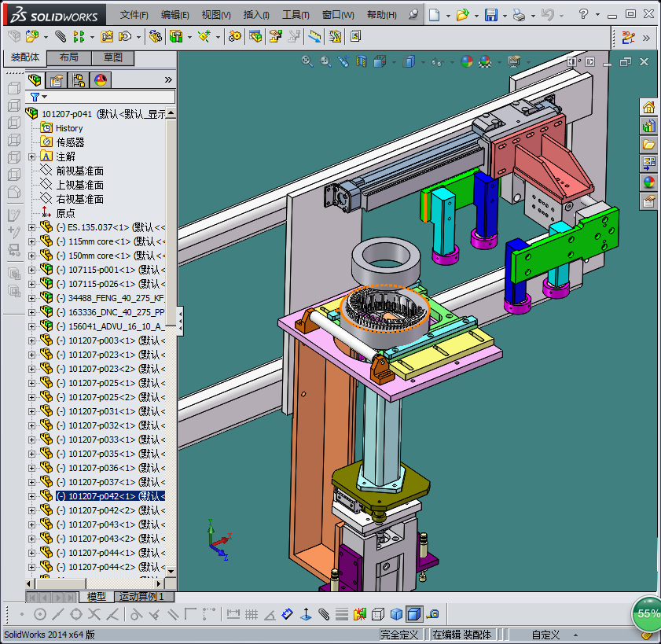Open the 工具(T) menu
661x644 pixels.
[x=296, y=15]
